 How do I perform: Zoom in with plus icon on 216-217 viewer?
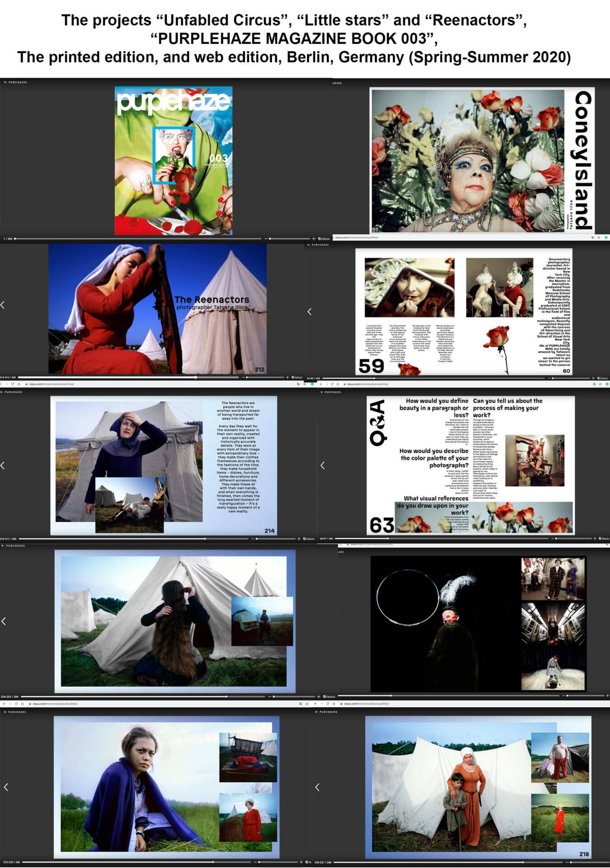click(x=299, y=538)
